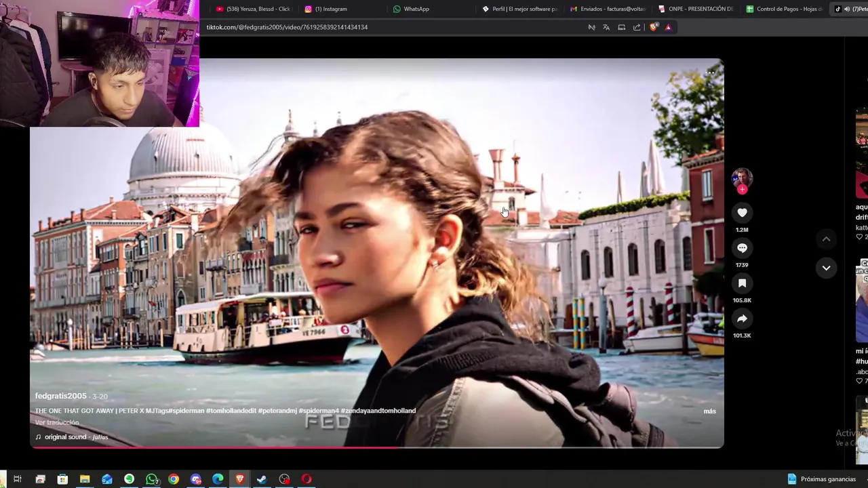Screen dimensions: 868x488
Task: Open the creator's profile avatar
Action: click(742, 178)
